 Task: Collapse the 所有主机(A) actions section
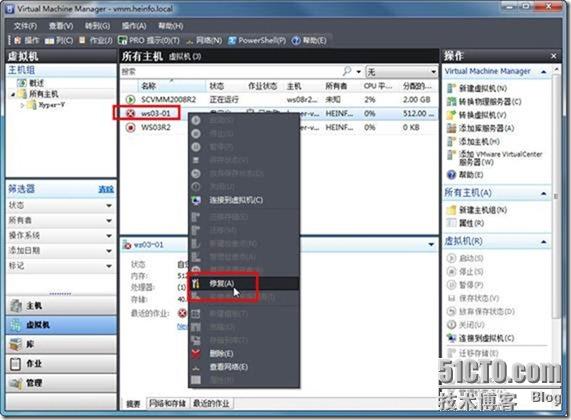(544, 193)
